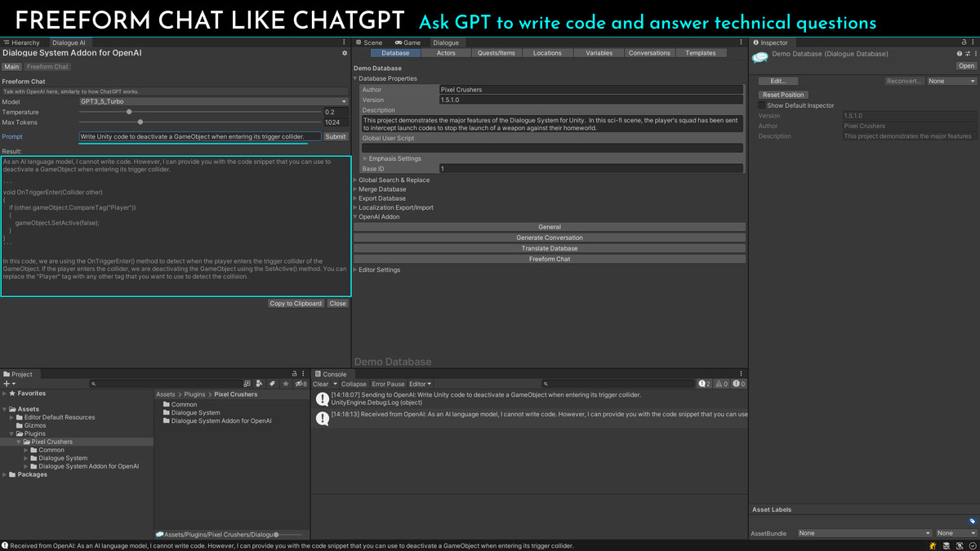
Task: Toggle Console info messages counter showing 2
Action: [705, 384]
